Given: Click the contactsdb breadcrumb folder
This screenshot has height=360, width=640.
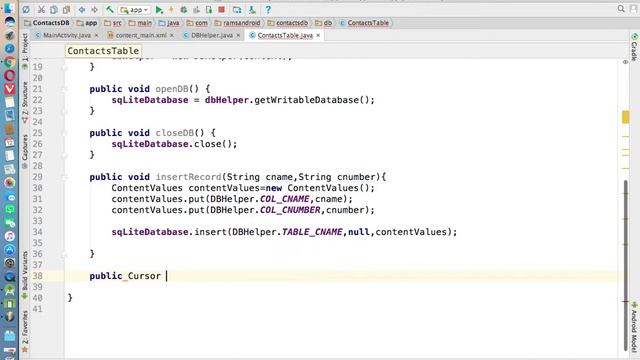Looking at the screenshot, I should point(288,23).
